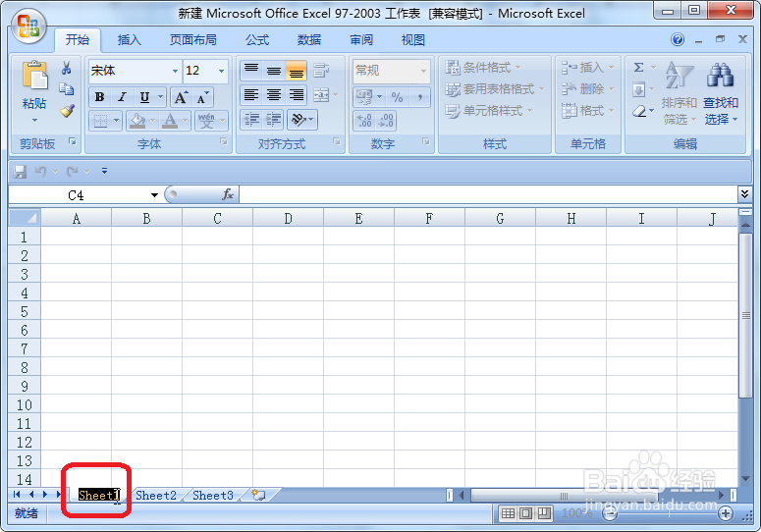Open 单元格样式 cell styles menu

coord(489,111)
